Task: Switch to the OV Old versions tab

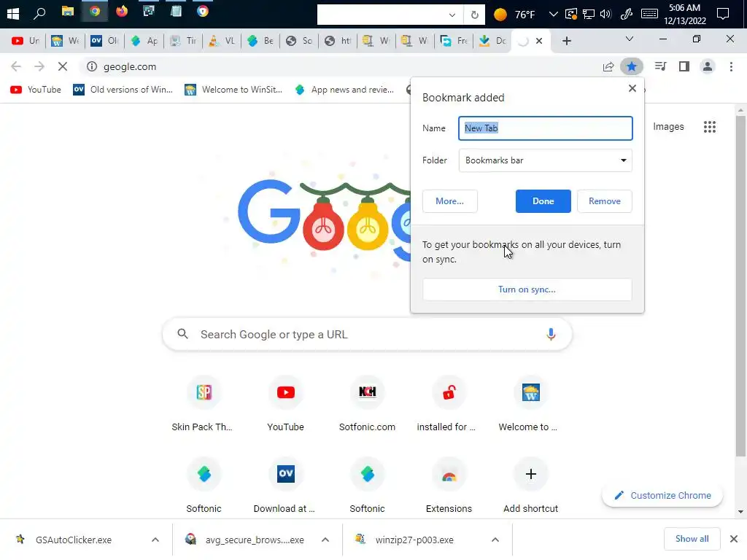Action: click(x=104, y=41)
